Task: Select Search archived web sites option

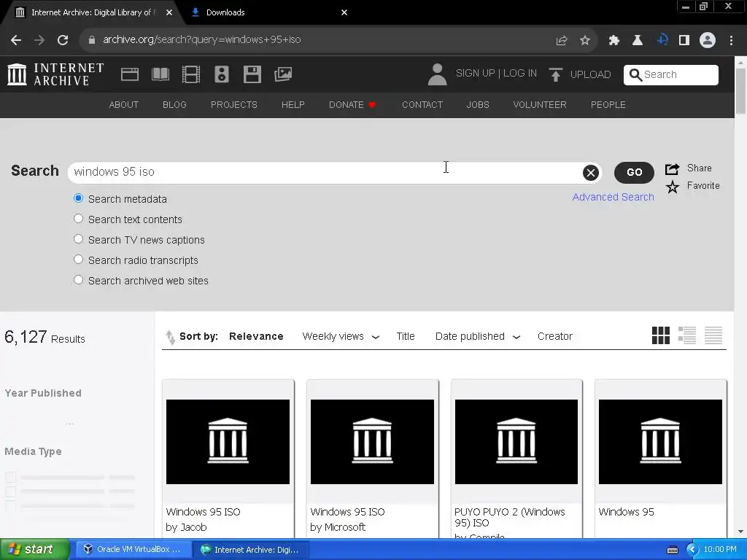Action: point(79,280)
